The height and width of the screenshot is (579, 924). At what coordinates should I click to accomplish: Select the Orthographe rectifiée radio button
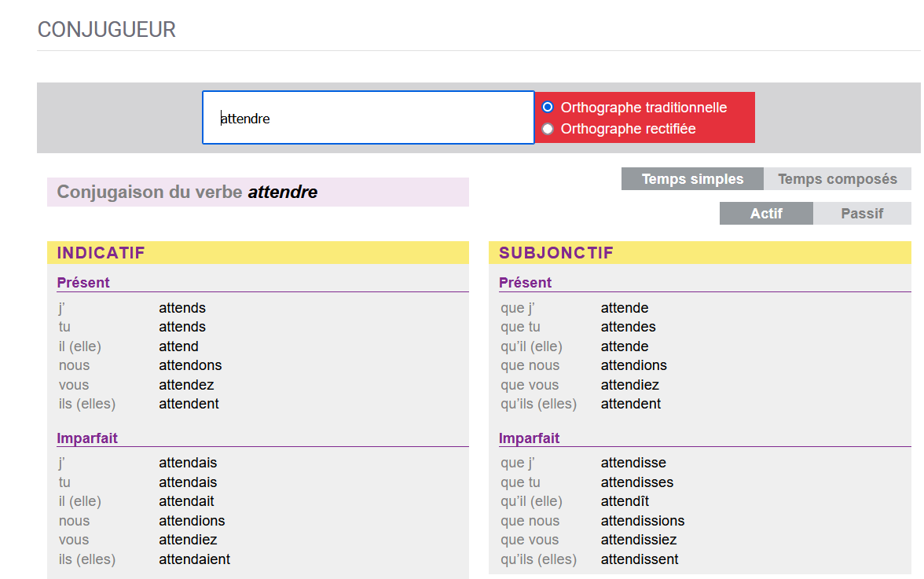tap(548, 129)
